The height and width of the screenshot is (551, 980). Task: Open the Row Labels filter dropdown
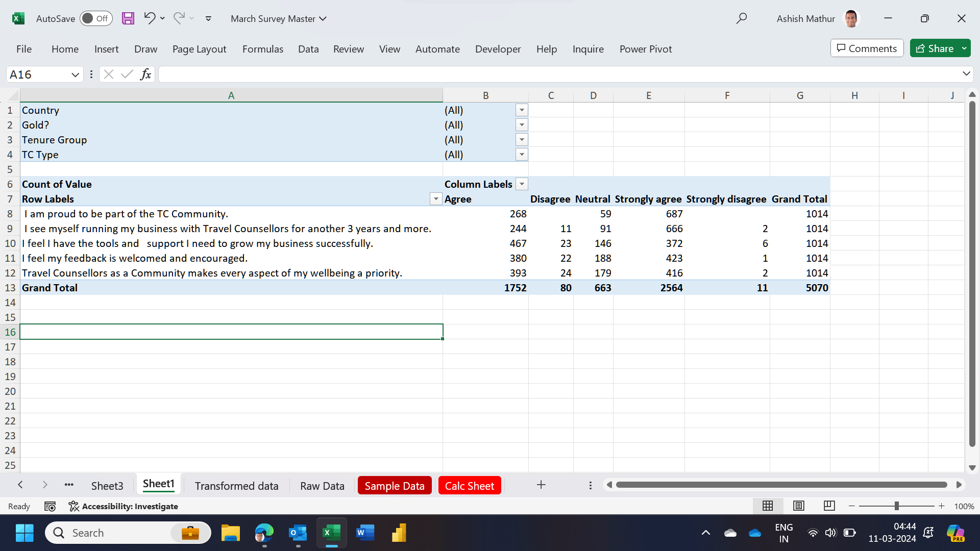pos(435,199)
